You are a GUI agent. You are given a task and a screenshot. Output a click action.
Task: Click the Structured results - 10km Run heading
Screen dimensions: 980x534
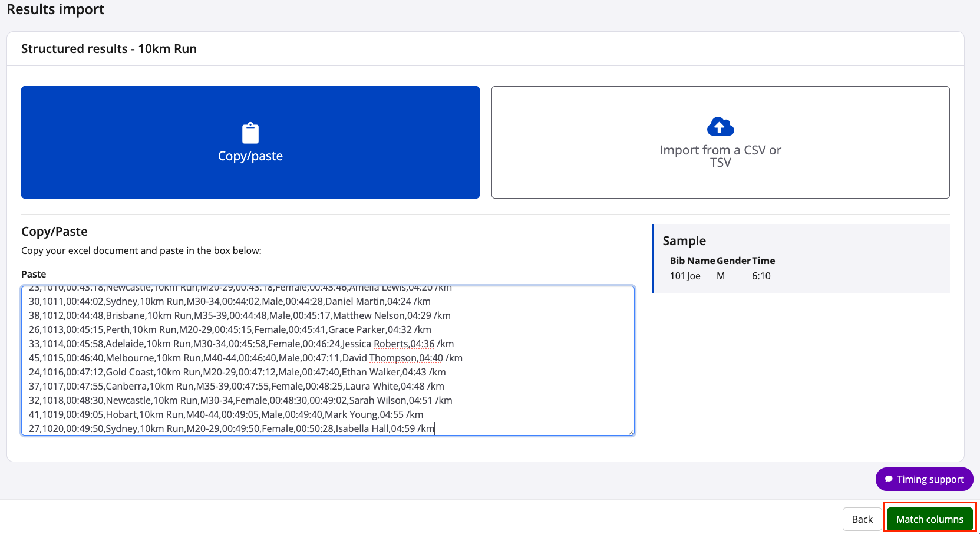point(109,49)
